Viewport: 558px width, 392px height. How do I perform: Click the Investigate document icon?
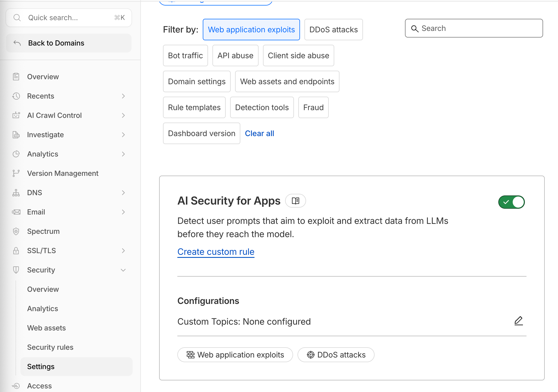pos(16,135)
